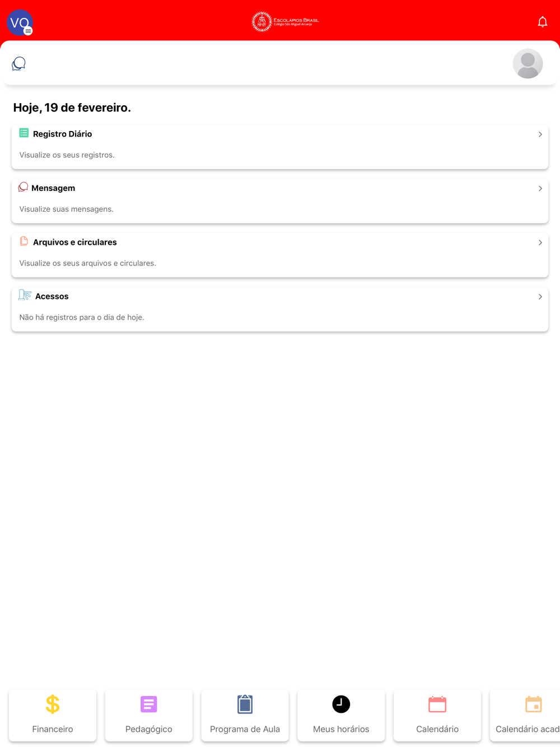This screenshot has height=747, width=560.
Task: Tap Visualize os seus arquivos e circulares
Action: point(88,263)
